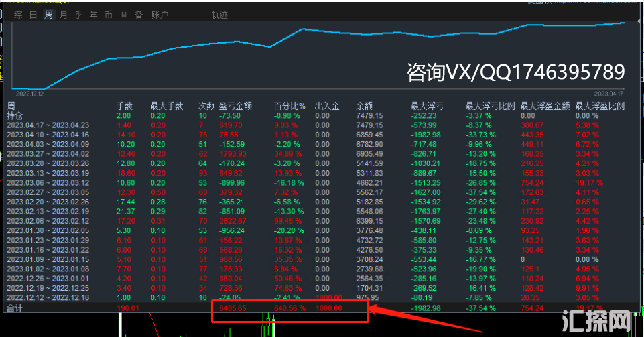Click the 余额 column header

click(x=364, y=106)
